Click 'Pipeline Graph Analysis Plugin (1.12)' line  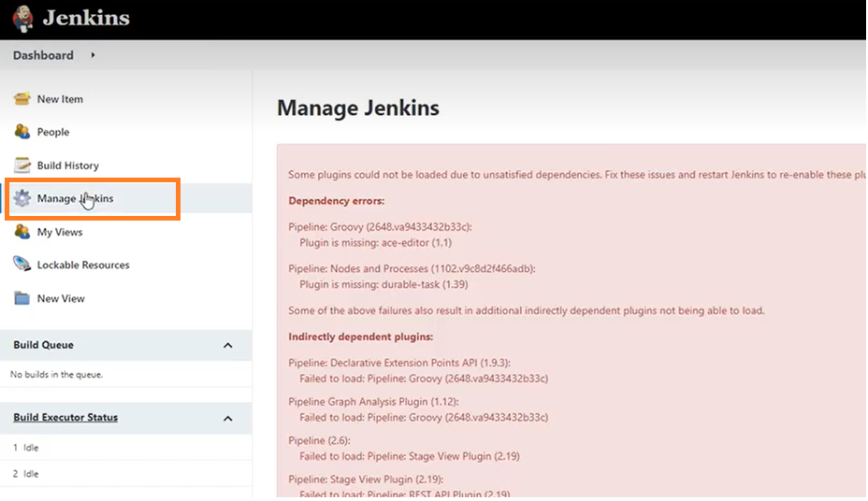[373, 402]
